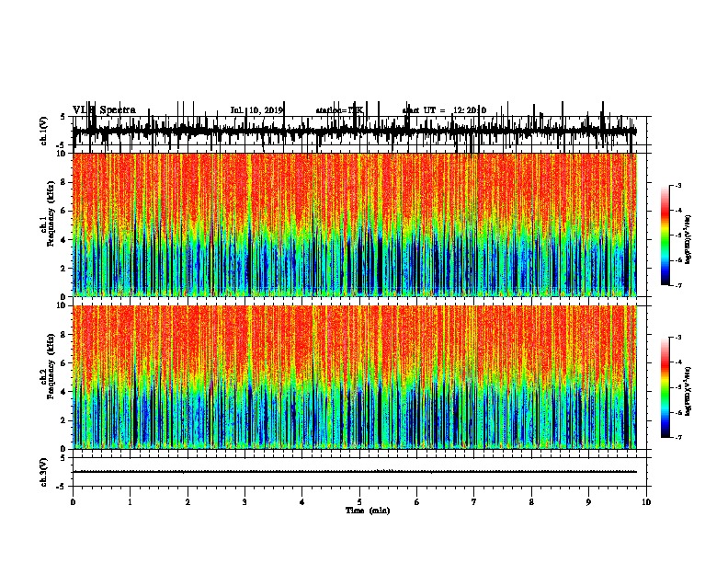Click the ch.2 spectrogram color bar

click(665, 387)
